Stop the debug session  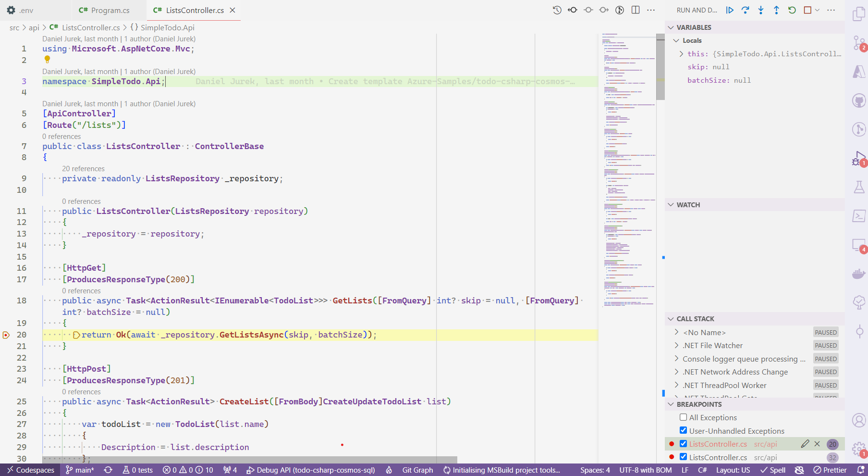[x=807, y=10]
